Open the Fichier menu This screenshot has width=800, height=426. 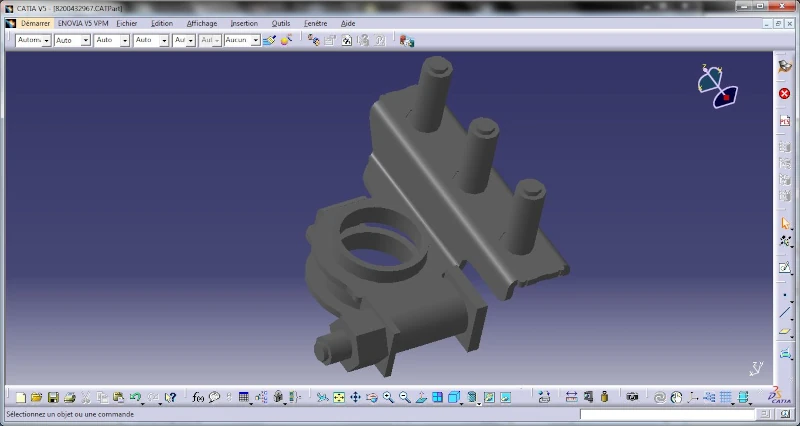pyautogui.click(x=127, y=23)
